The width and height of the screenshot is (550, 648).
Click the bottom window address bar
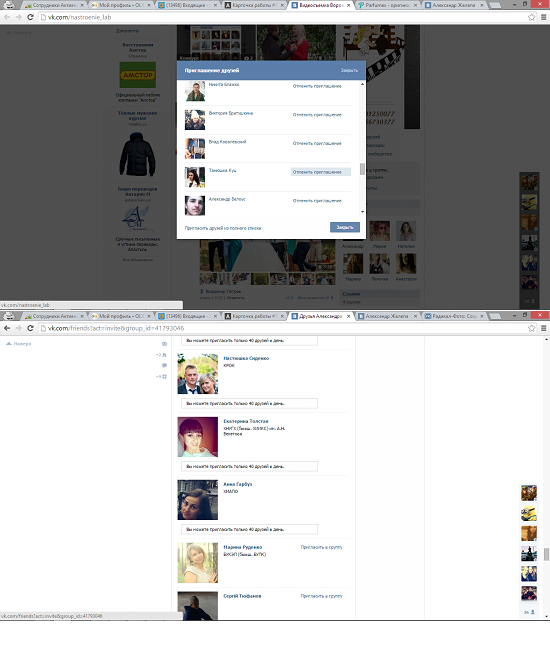281,328
